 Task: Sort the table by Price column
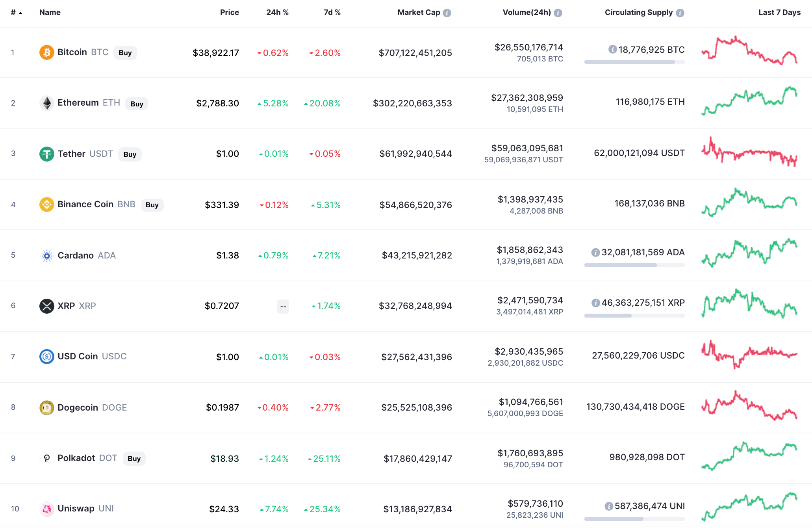coord(230,12)
